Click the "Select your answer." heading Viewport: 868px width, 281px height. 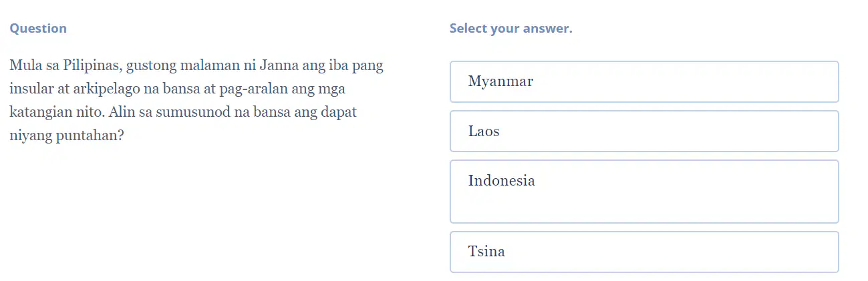click(x=511, y=28)
